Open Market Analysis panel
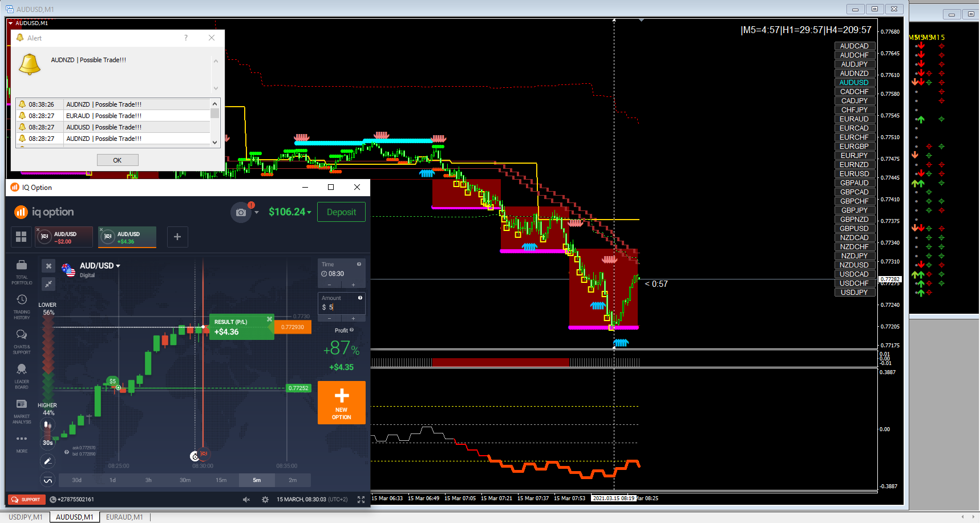 point(22,411)
